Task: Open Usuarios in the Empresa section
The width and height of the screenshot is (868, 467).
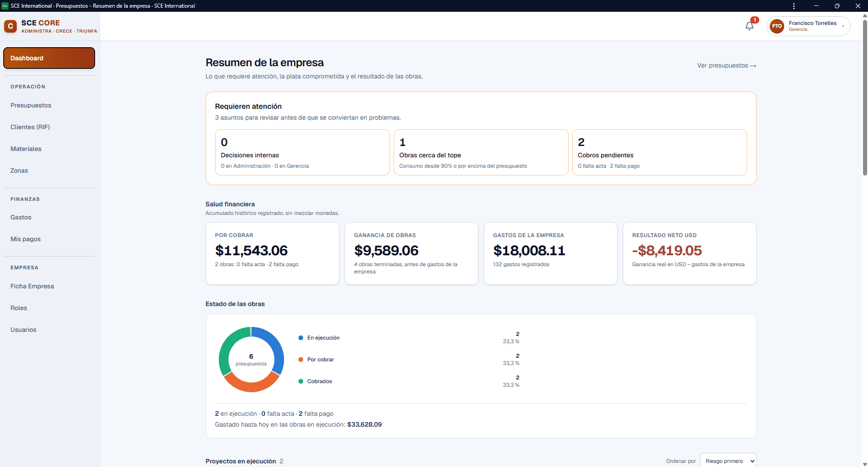Action: pyautogui.click(x=24, y=330)
